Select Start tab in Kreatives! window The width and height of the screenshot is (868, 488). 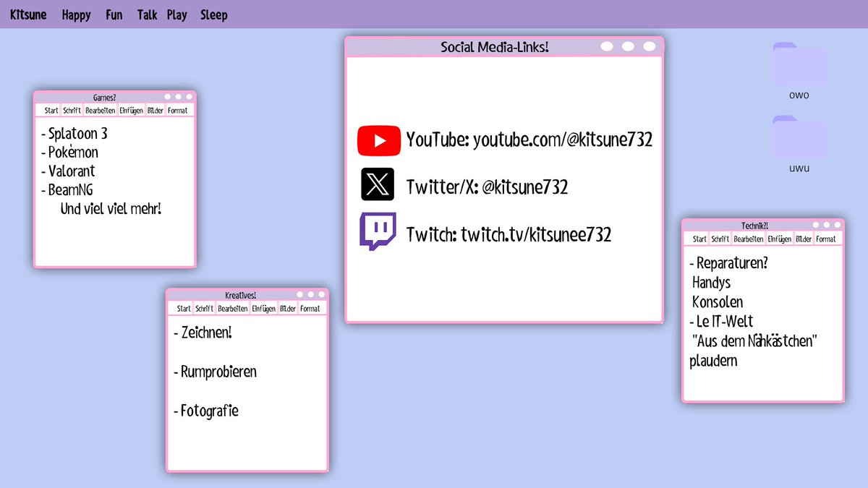[x=184, y=309]
